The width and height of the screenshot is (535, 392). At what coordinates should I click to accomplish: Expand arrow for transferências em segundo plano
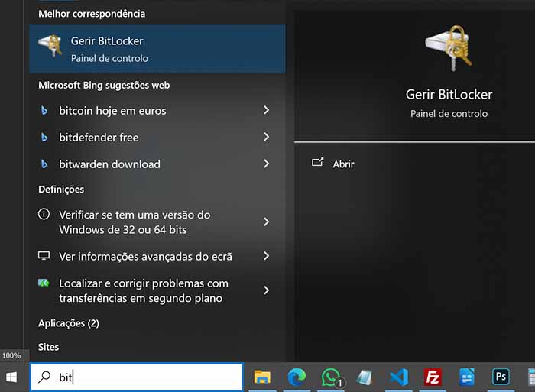266,290
